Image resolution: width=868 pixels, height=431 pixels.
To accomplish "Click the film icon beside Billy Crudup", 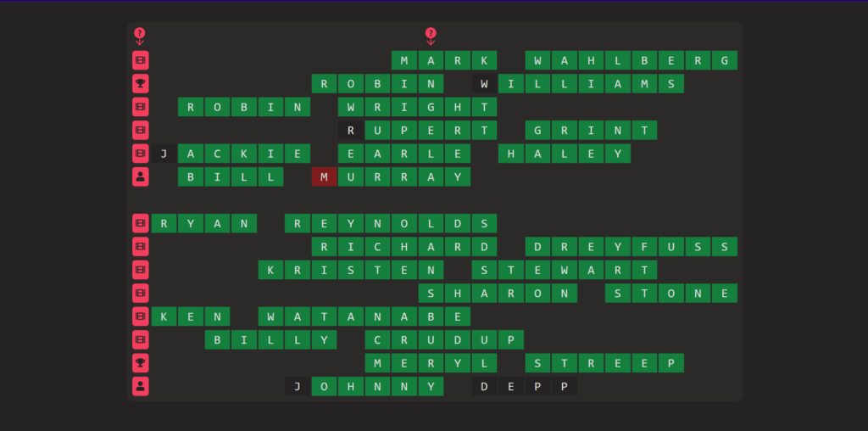I will 140,340.
